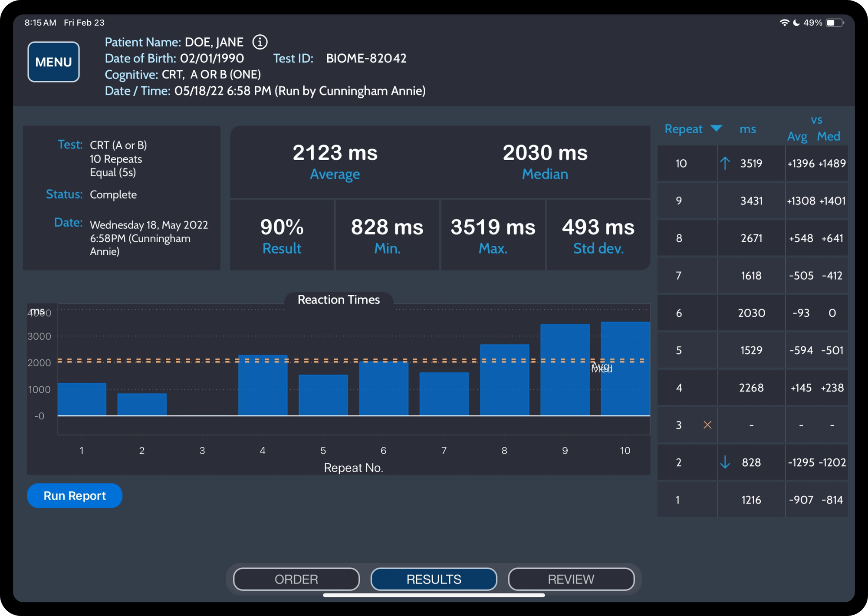Tap the 2123 ms Average tile
The image size is (868, 616).
pyautogui.click(x=335, y=162)
